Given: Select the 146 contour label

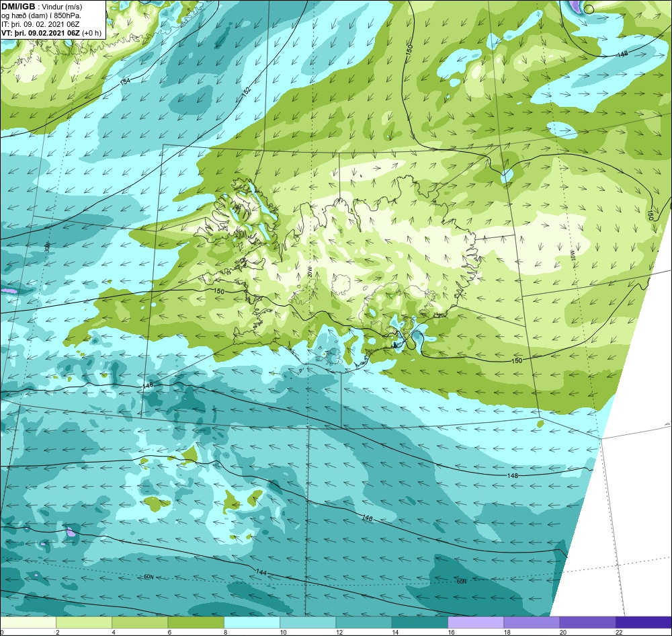Looking at the screenshot, I should pos(368,518).
